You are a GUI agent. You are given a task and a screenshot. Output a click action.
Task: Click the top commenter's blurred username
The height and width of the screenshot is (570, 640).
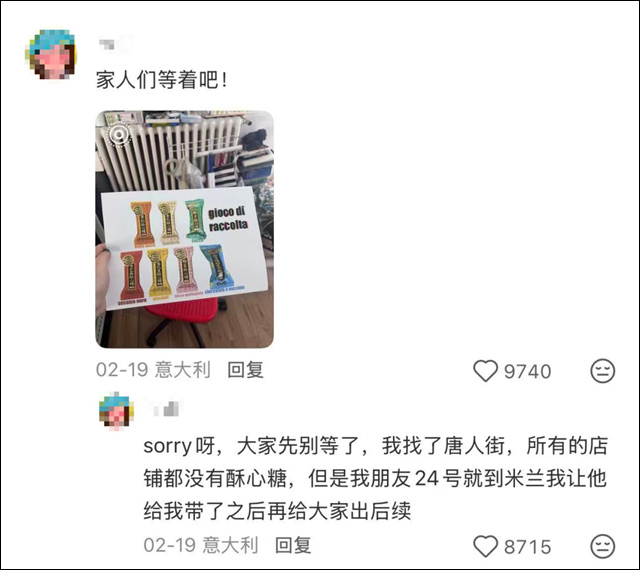click(115, 44)
